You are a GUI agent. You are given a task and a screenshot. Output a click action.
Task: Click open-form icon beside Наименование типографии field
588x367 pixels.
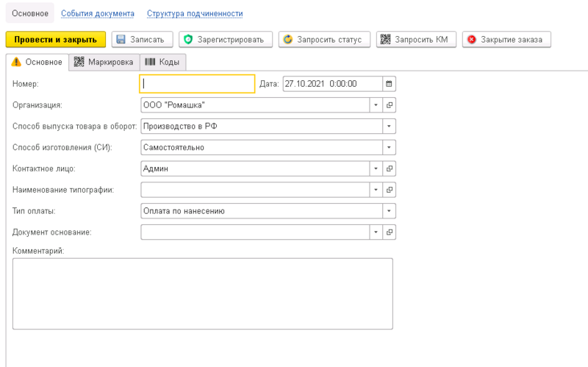[x=390, y=190]
